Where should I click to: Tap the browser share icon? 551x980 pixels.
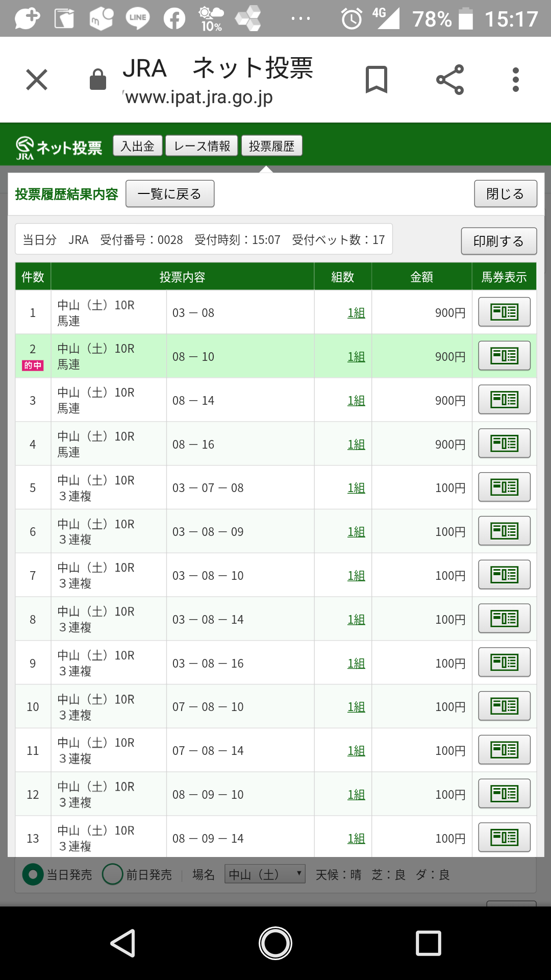point(450,80)
